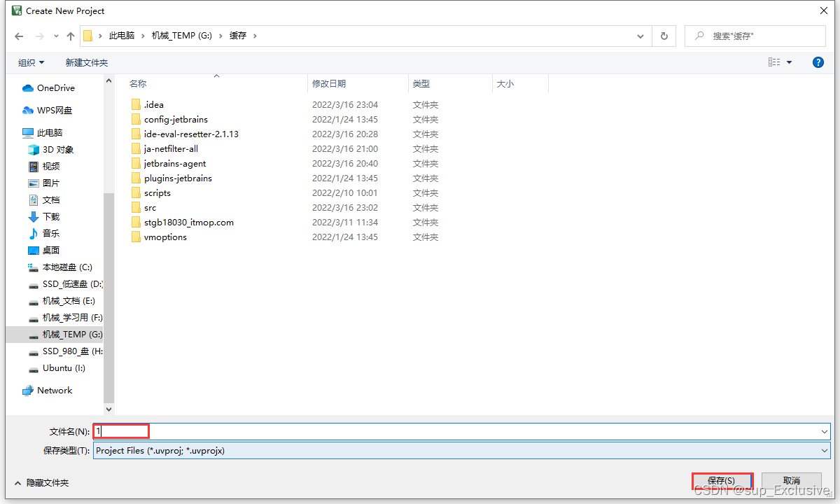Open recent locations dropdown next to forward arrow

coord(56,36)
